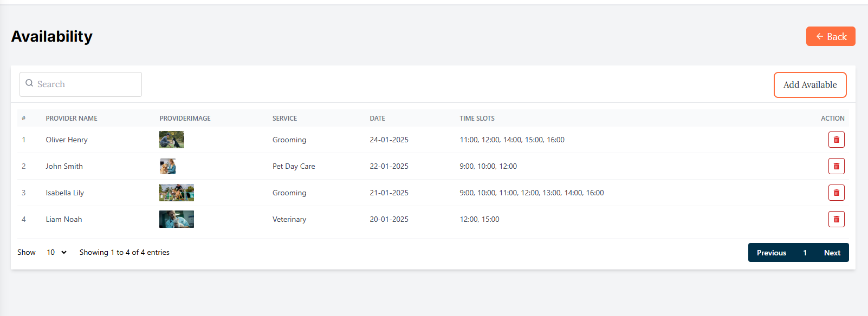Remove Liam Noah's availability row

click(x=836, y=219)
